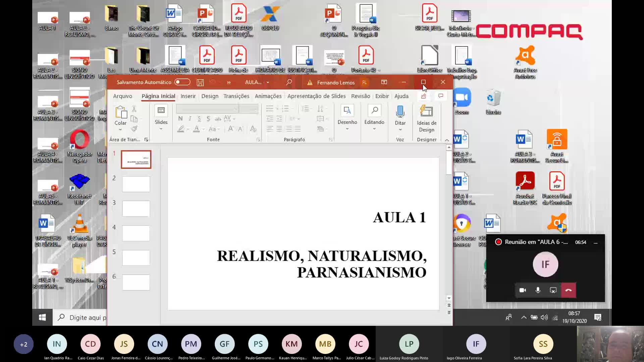644x362 pixels.
Task: Click the numbered list icon
Action: 285,108
